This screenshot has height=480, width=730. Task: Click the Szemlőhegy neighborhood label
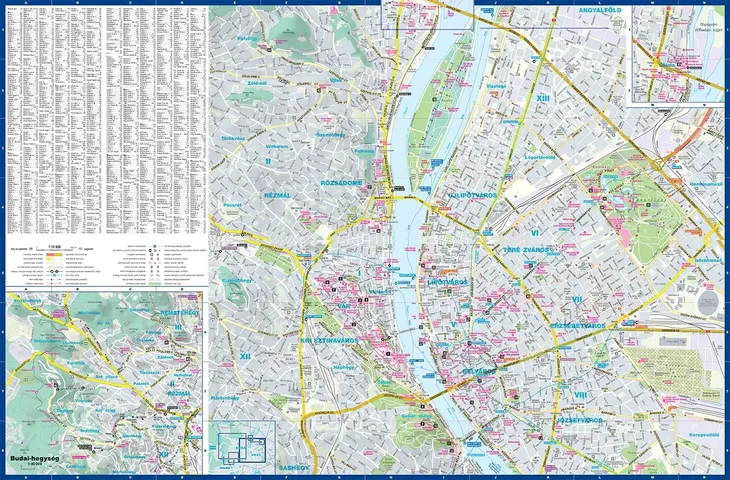(331, 135)
